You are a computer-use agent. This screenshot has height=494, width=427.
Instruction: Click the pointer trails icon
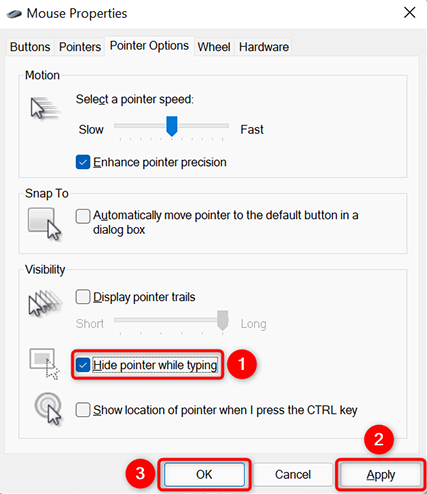pyautogui.click(x=45, y=302)
